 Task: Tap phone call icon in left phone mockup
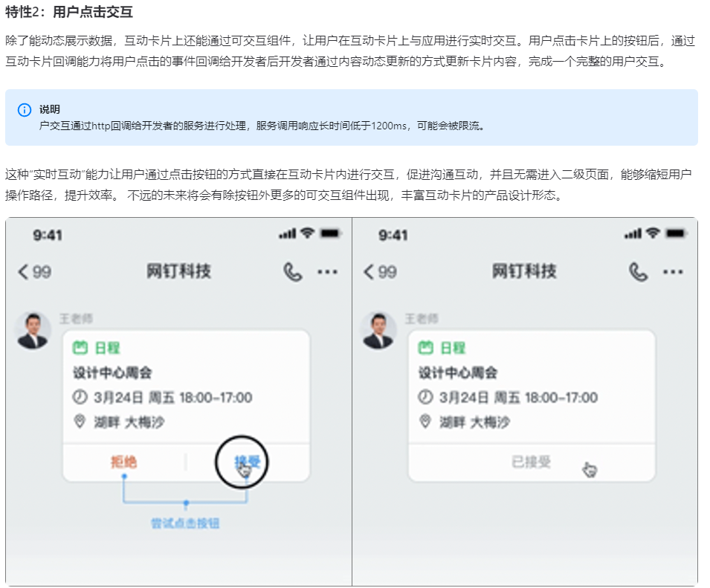tap(292, 271)
